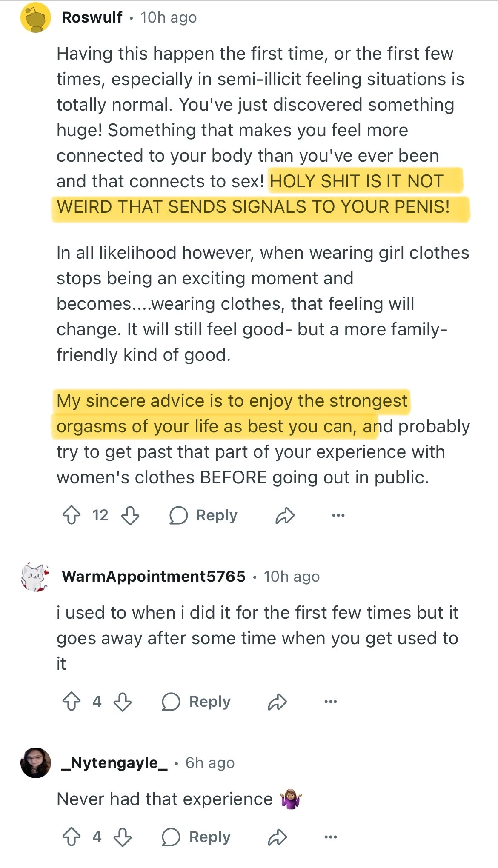Downvote Roswulf's comment
Screen dimensions: 498x868
coord(130,515)
